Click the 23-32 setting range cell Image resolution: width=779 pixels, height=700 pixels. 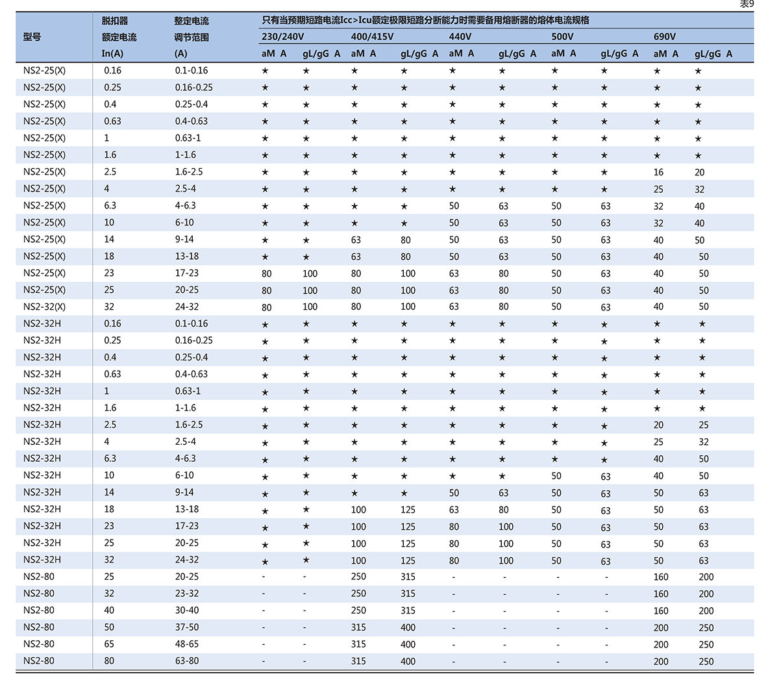(x=187, y=594)
